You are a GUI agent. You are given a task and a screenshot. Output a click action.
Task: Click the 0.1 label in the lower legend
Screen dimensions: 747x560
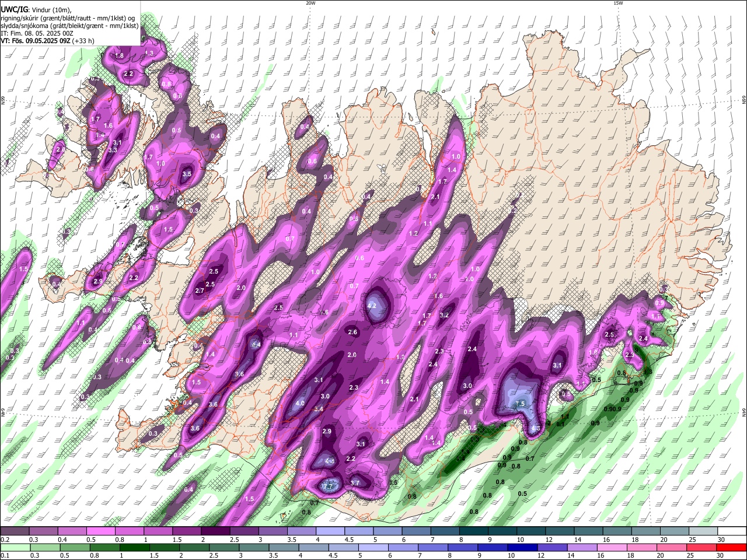[5, 556]
